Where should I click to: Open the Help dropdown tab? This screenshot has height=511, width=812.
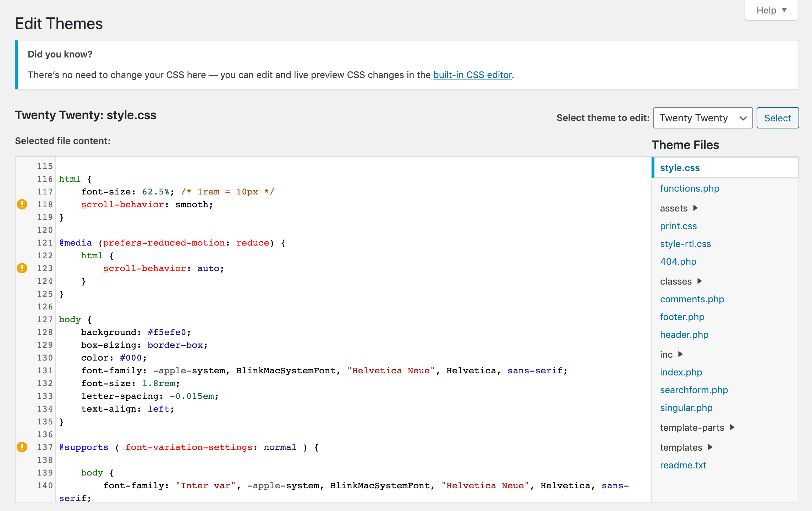(x=772, y=10)
